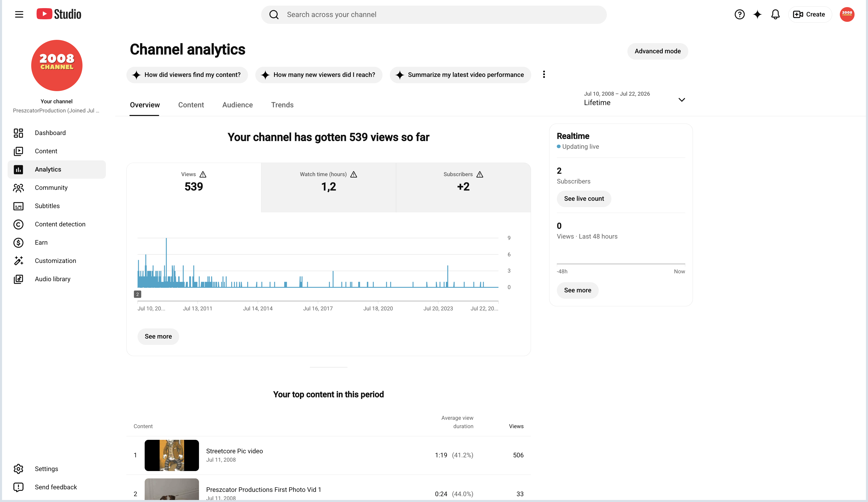Screen dimensions: 868x502
Task: Click the Community people icon
Action: point(18,188)
